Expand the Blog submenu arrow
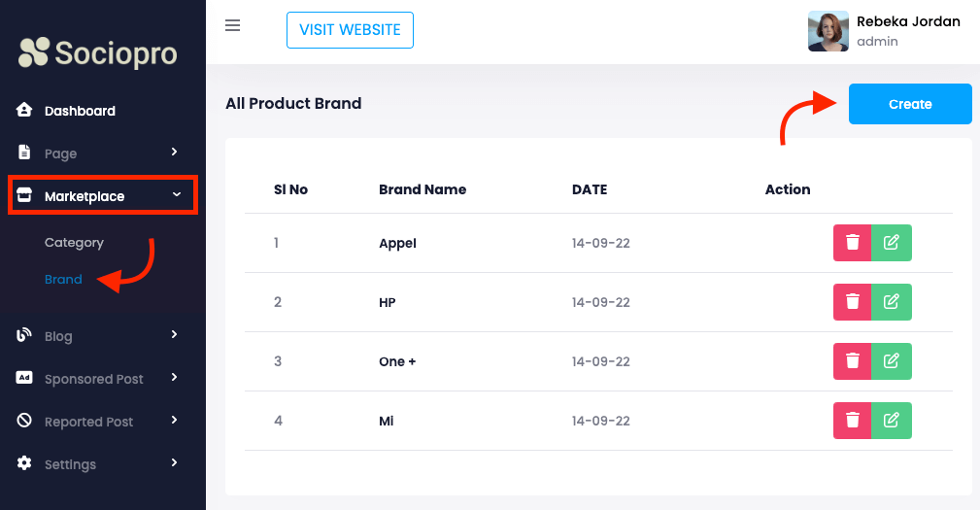Viewport: 980px width, 510px height. click(175, 335)
